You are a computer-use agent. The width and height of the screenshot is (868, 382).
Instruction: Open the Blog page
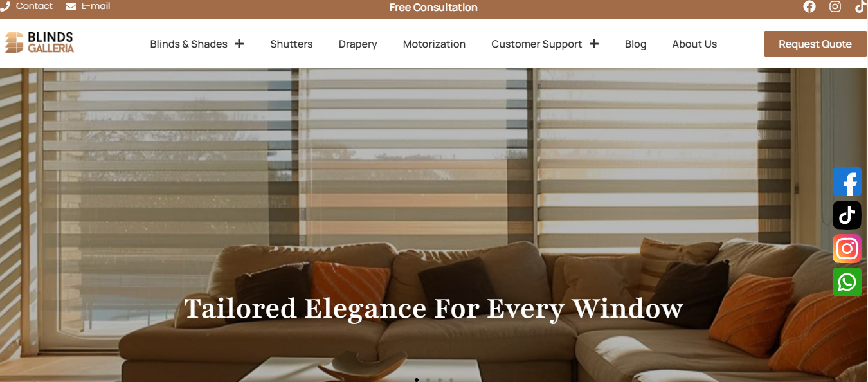pyautogui.click(x=635, y=44)
